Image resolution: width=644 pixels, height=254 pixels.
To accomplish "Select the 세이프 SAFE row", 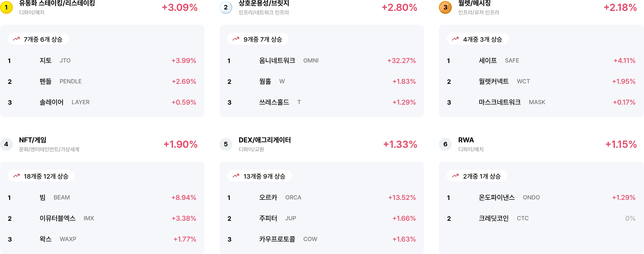I will [x=541, y=61].
